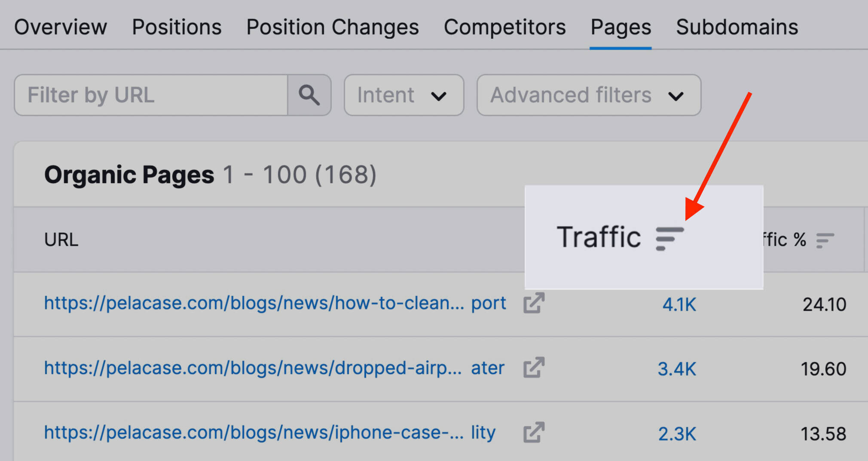868x461 pixels.
Task: Open iphone-case page external link icon
Action: click(x=534, y=432)
